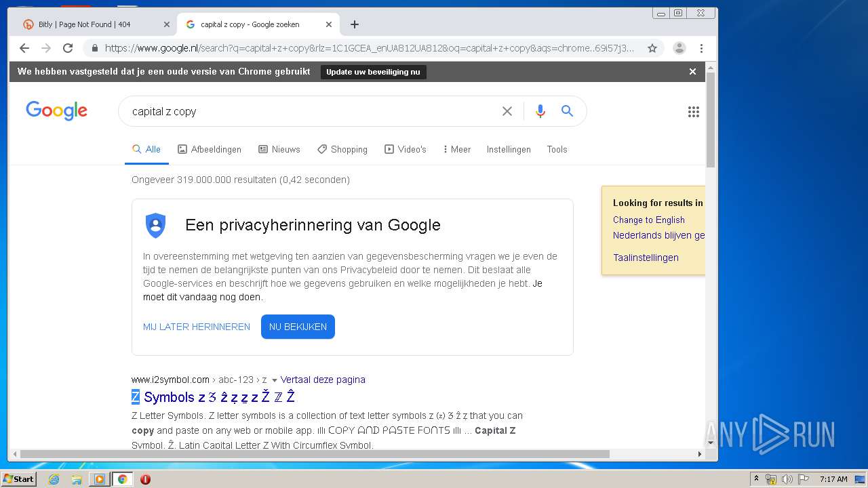The width and height of the screenshot is (868, 488).
Task: Click the volume speaker tray icon
Action: coord(787,479)
